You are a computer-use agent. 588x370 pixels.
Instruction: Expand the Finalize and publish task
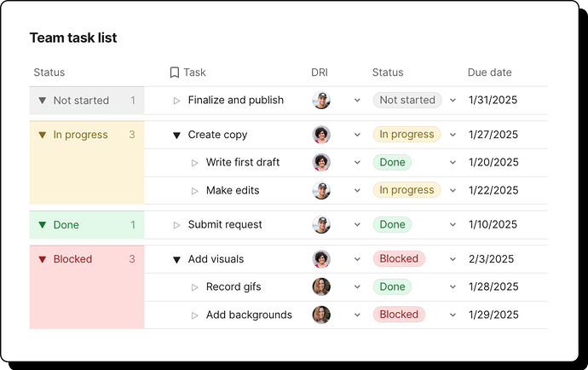176,101
